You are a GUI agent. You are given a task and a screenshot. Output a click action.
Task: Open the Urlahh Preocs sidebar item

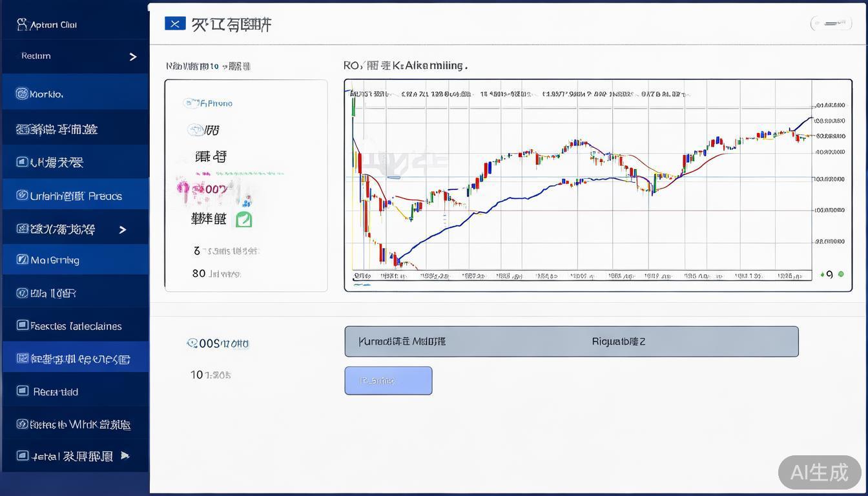tap(76, 196)
